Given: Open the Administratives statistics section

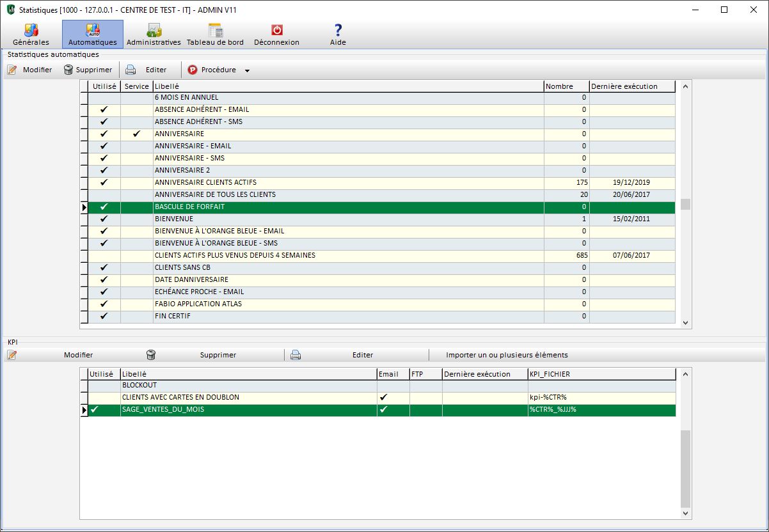Looking at the screenshot, I should click(x=154, y=35).
